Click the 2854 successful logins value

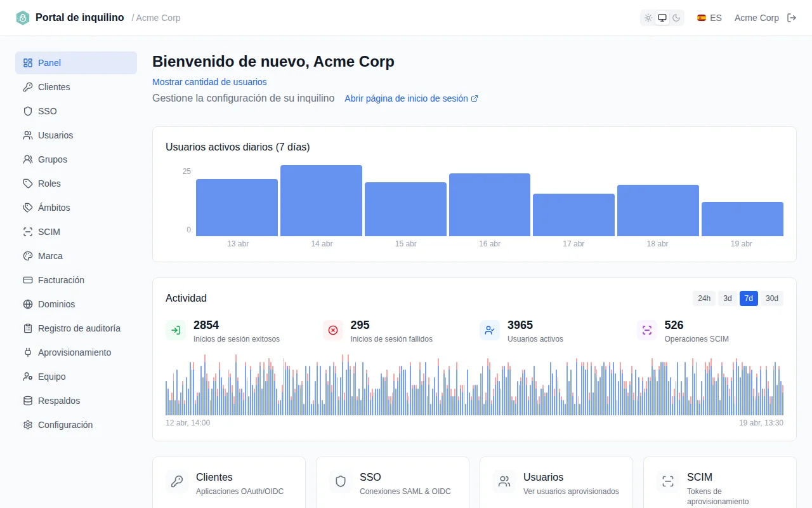click(x=206, y=325)
